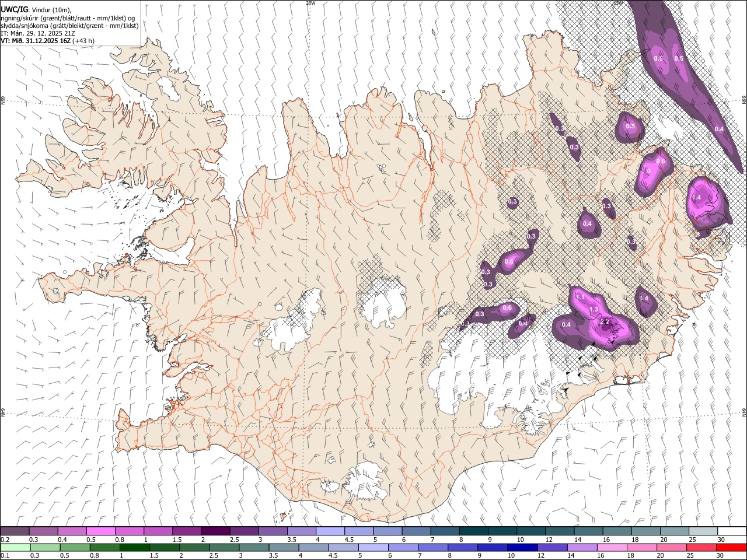This screenshot has width=747, height=560.
Task: Select the lower-row 30 bright red swatch
Action: click(731, 547)
